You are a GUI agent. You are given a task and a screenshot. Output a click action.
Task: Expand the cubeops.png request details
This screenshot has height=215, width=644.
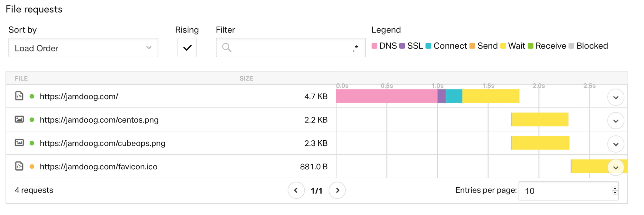616,144
